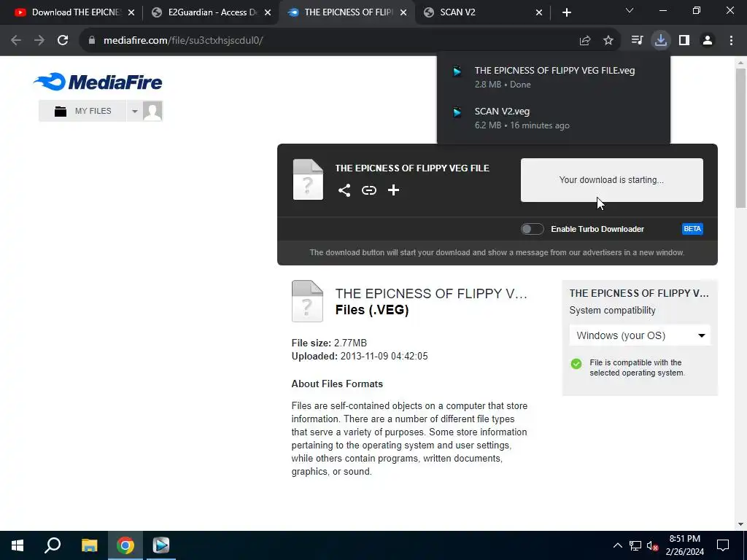Screen dimensions: 747x560
Task: Close the YouTube Download tab
Action: pyautogui.click(x=131, y=12)
